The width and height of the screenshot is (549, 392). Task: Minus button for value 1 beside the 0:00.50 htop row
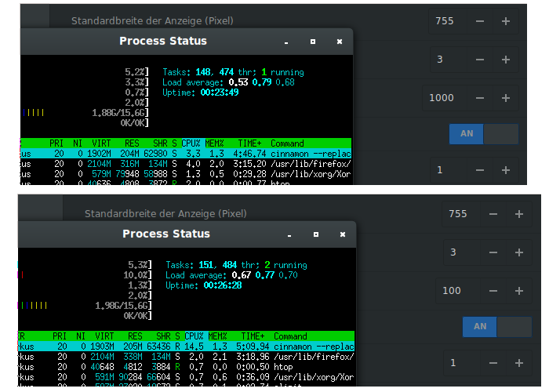coord(493,363)
